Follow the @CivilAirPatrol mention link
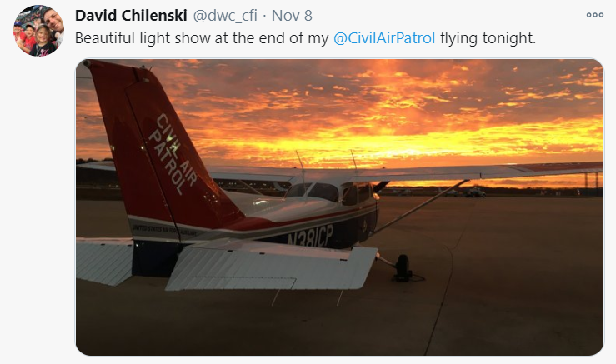616x364 pixels. (x=385, y=38)
